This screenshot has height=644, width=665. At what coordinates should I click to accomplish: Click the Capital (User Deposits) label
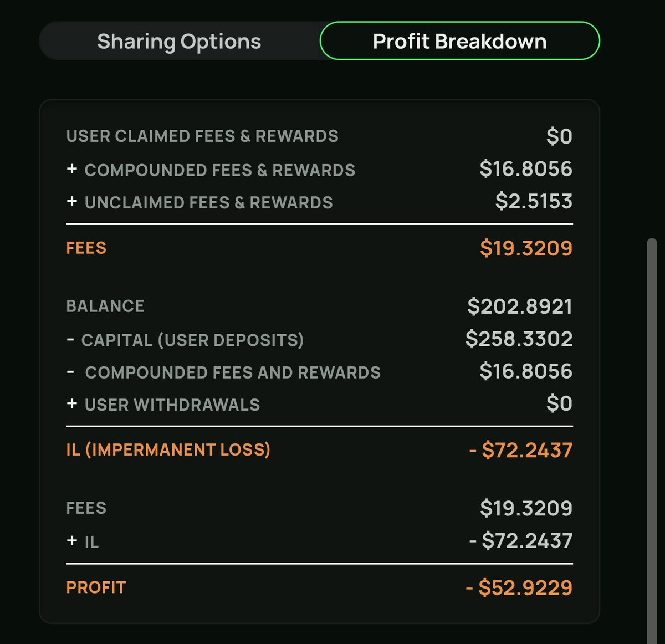185,340
